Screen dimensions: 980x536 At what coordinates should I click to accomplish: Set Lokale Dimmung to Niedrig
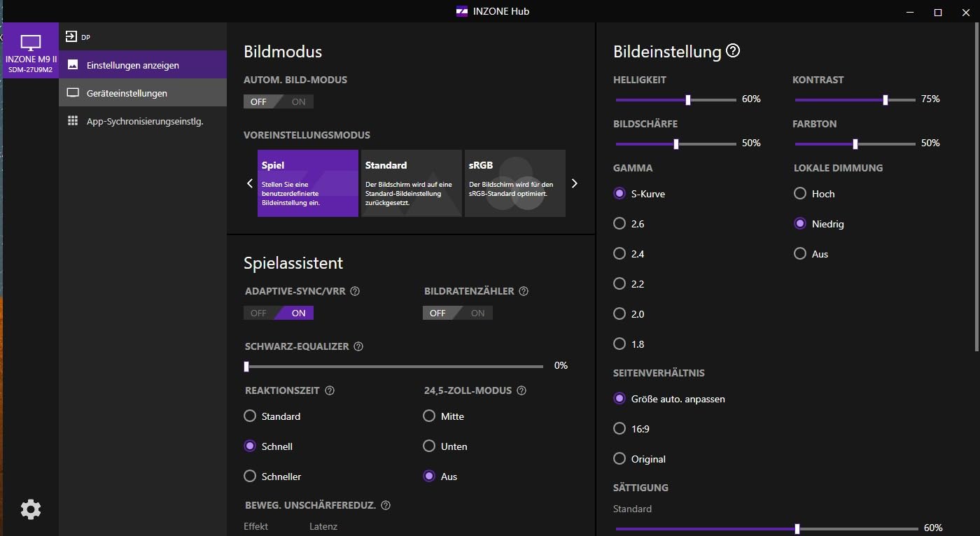tap(819, 224)
